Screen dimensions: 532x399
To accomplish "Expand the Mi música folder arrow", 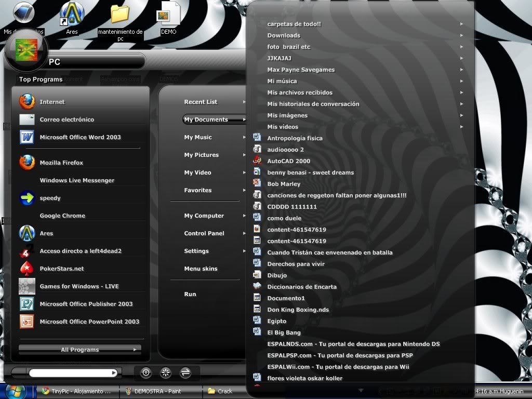I will point(461,81).
